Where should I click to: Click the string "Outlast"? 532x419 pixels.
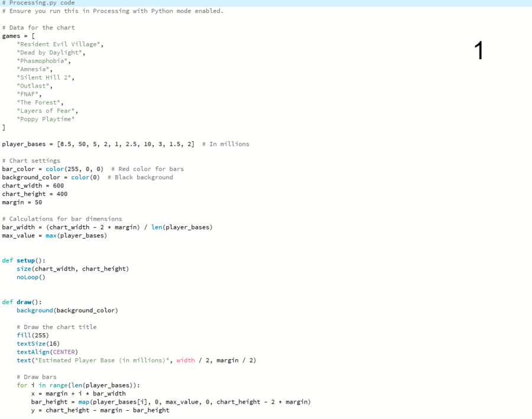tap(33, 86)
